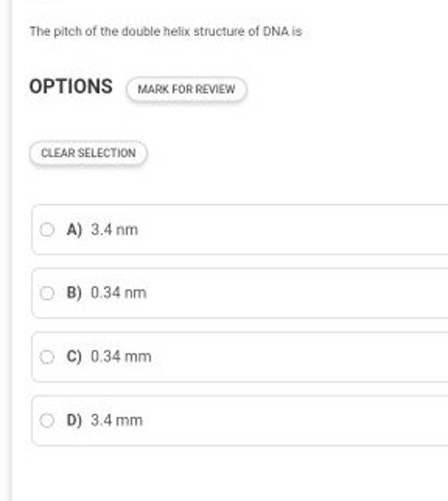Deselect answer using CLEAR SELECTION
This screenshot has height=501, width=448.
coord(87,152)
